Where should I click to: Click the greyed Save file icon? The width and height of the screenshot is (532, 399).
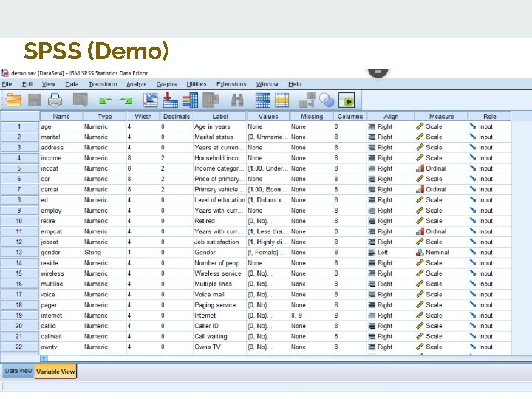[x=34, y=100]
